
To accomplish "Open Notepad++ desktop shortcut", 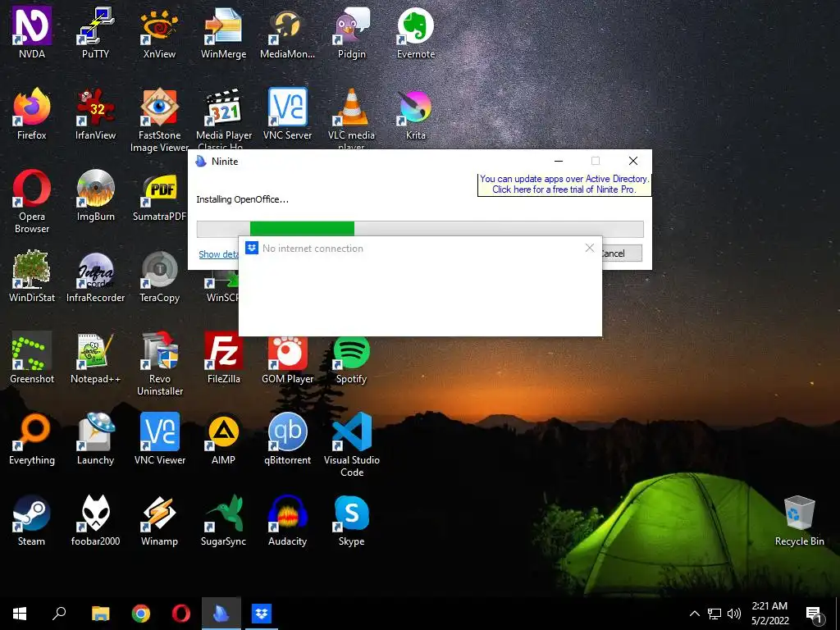I will 95,358.
